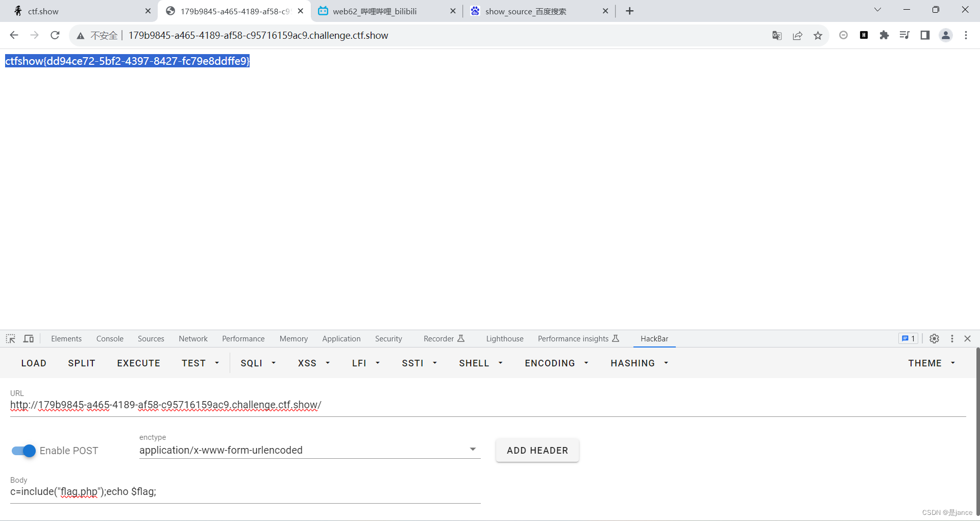The image size is (980, 521).
Task: Click the reload page icon
Action: pyautogui.click(x=55, y=35)
